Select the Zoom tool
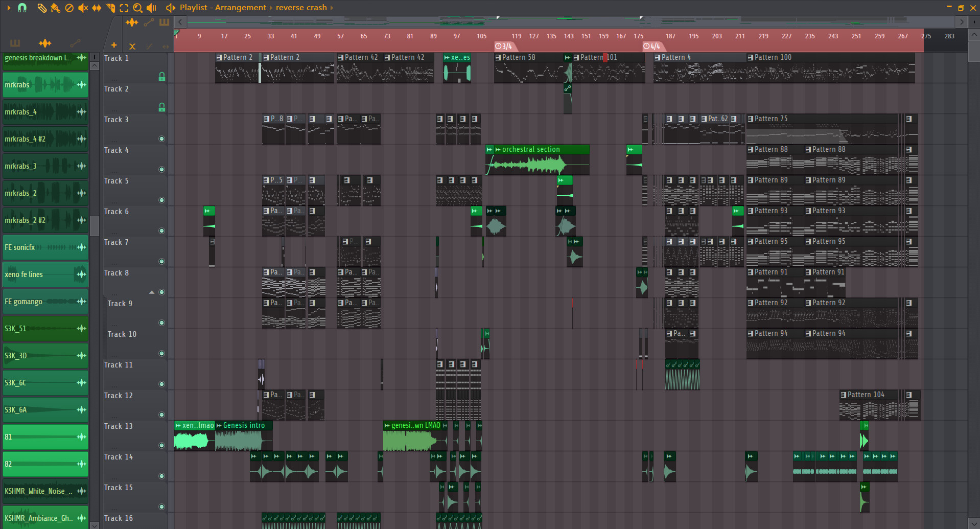The height and width of the screenshot is (529, 980). [137, 8]
